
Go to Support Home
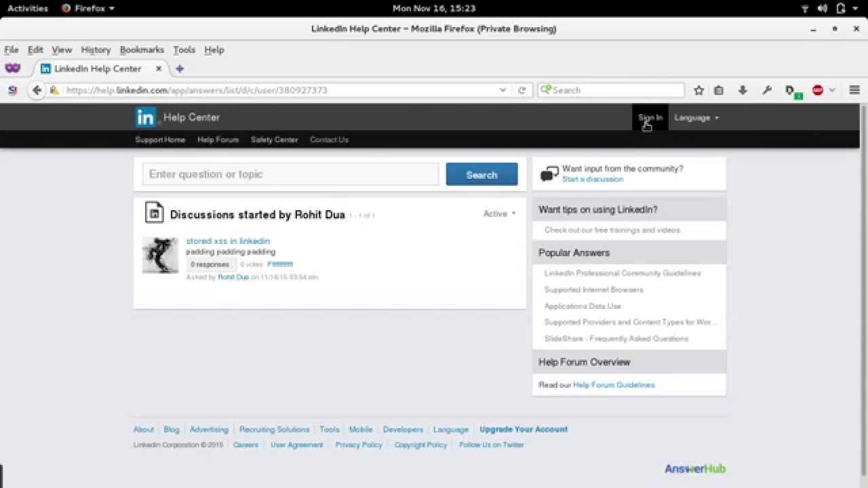pyautogui.click(x=160, y=140)
